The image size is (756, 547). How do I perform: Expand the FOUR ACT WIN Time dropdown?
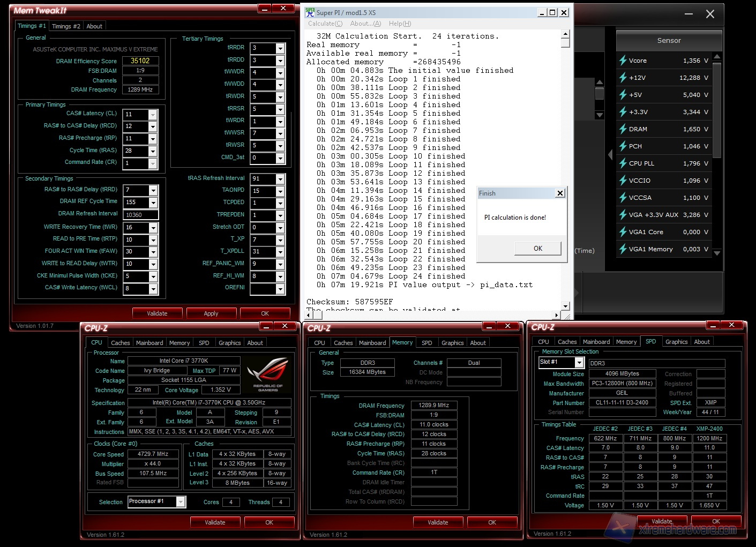pyautogui.click(x=153, y=252)
